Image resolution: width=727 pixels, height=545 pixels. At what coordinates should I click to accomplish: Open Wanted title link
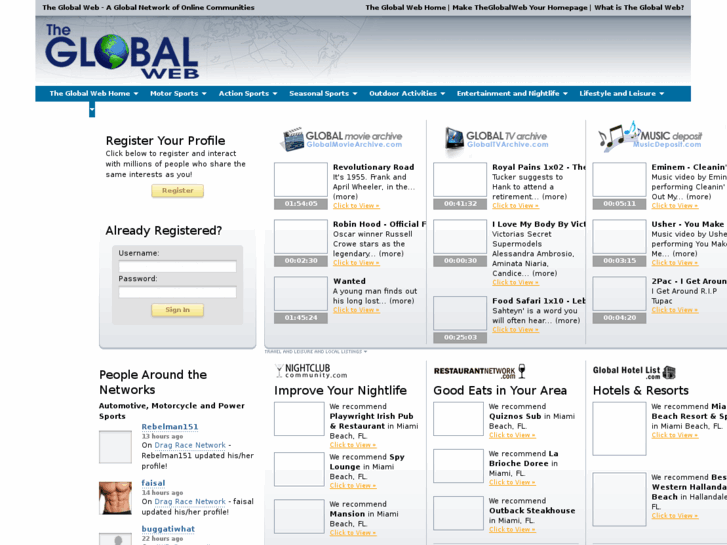tap(349, 281)
